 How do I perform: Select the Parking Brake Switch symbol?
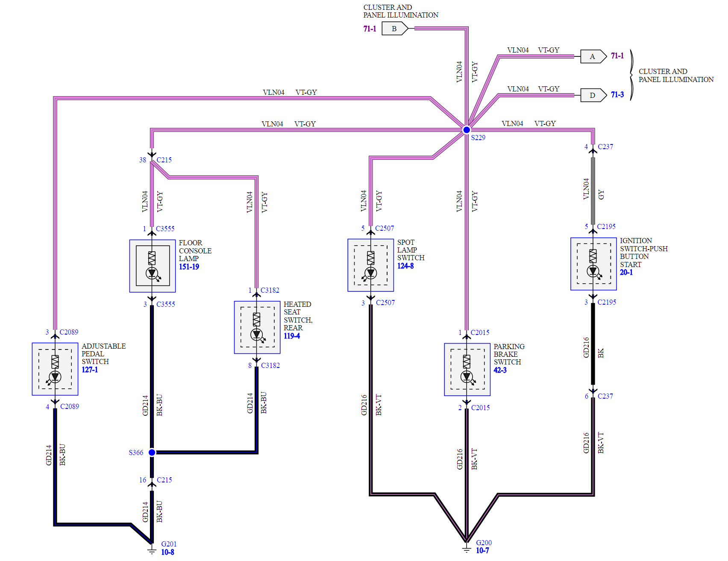tap(467, 369)
